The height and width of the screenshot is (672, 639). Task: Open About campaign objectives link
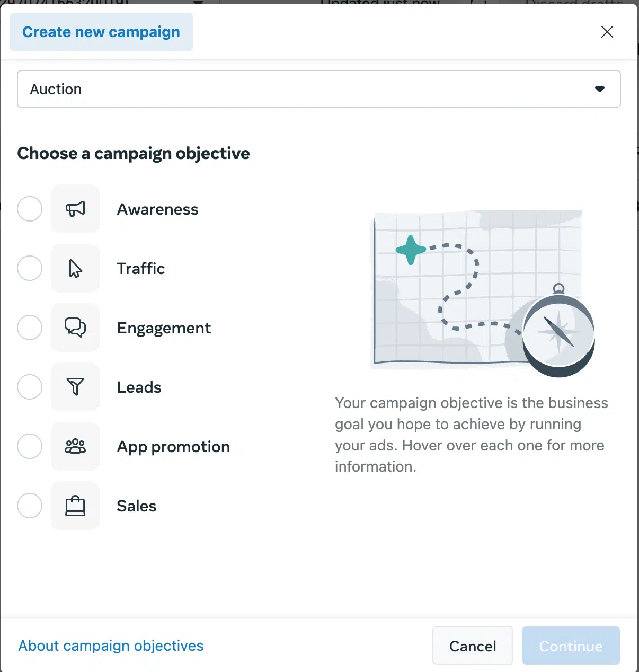110,646
